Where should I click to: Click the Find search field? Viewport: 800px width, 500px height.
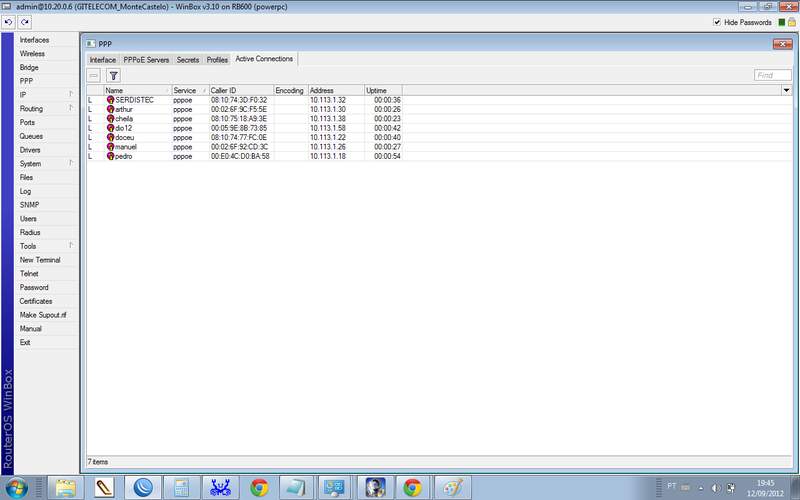pyautogui.click(x=772, y=75)
